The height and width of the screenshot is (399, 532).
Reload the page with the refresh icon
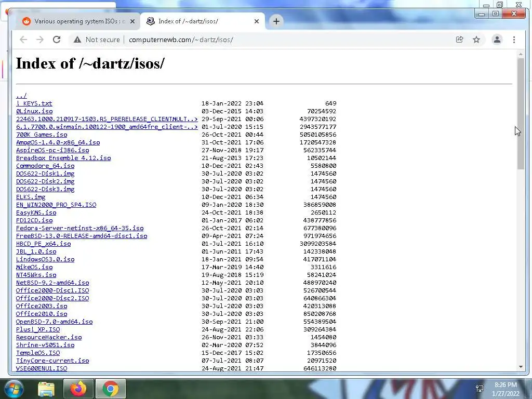[57, 39]
